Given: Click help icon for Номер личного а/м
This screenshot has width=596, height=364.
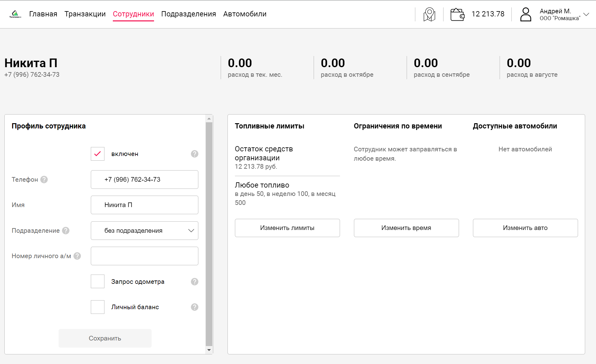Looking at the screenshot, I should pos(77,256).
